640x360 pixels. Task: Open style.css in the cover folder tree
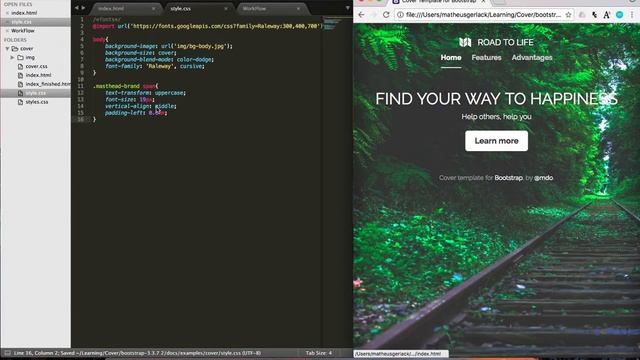click(x=36, y=93)
